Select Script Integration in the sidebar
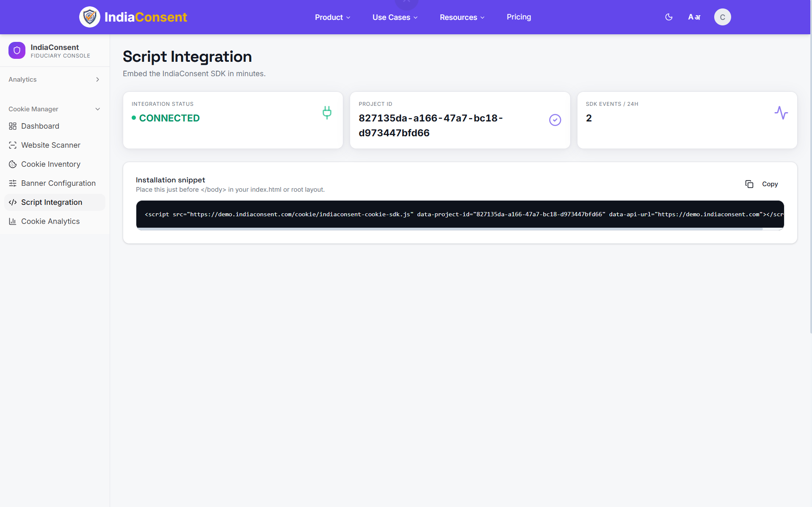 click(55, 202)
